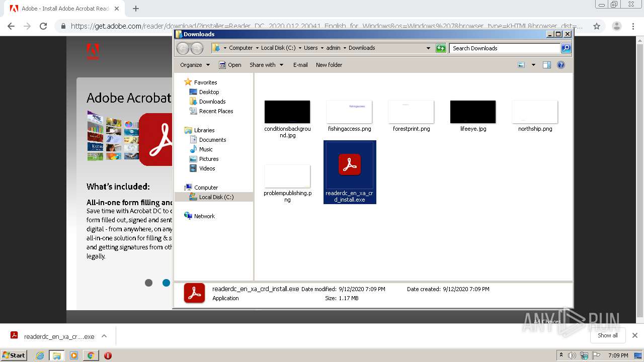Viewport: 644px width, 362px height.
Task: Click Chrome address bar URL
Action: 327,26
